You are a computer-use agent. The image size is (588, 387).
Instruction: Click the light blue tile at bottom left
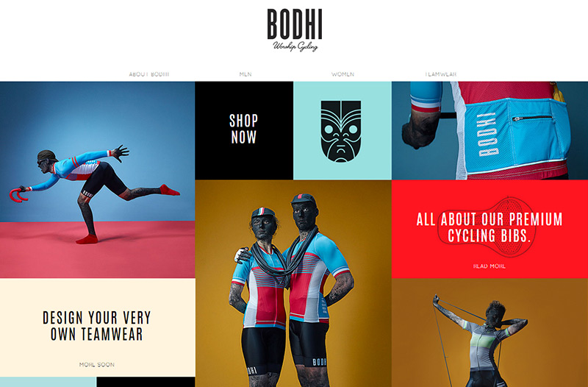(x=48, y=382)
